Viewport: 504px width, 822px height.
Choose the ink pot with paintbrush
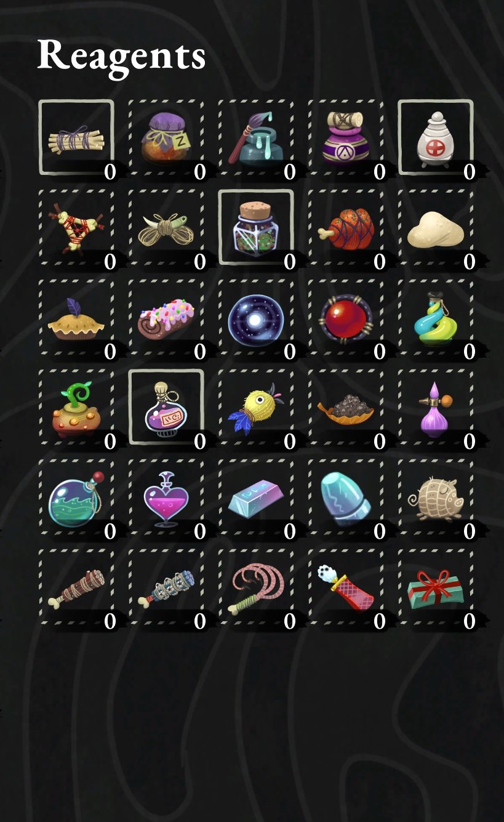click(256, 138)
